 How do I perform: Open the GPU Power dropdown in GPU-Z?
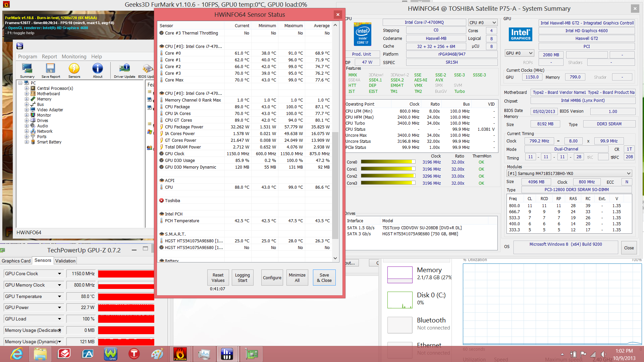click(59, 308)
